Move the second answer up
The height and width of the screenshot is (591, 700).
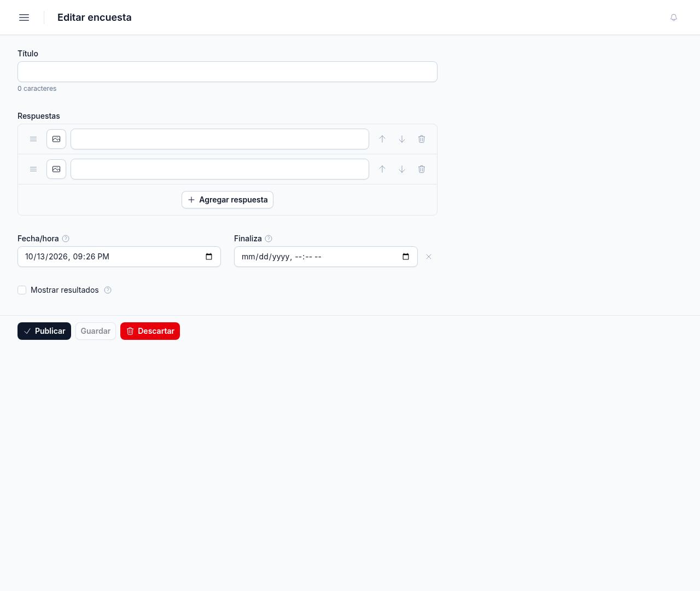pyautogui.click(x=382, y=169)
